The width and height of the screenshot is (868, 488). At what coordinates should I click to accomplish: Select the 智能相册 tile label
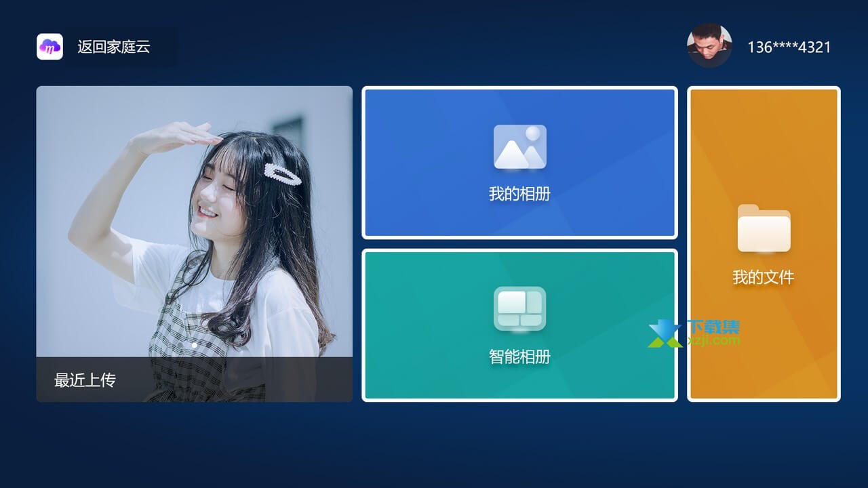tap(519, 357)
